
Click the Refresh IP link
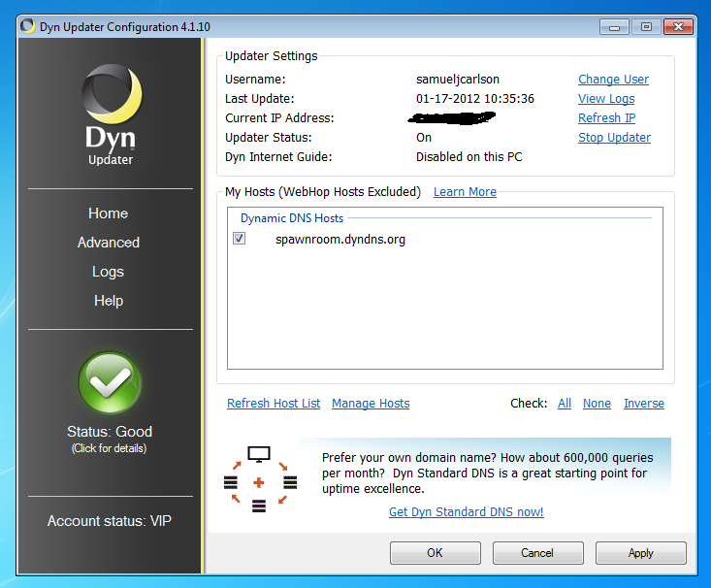point(606,118)
